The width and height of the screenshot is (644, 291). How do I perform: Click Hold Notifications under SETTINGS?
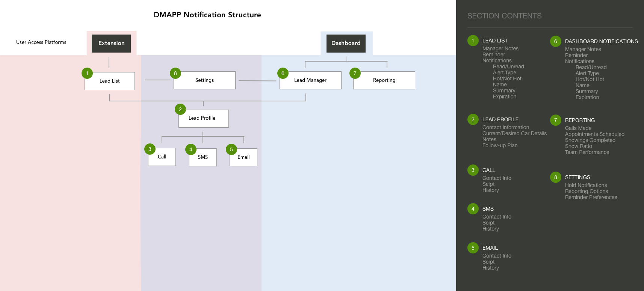point(586,185)
